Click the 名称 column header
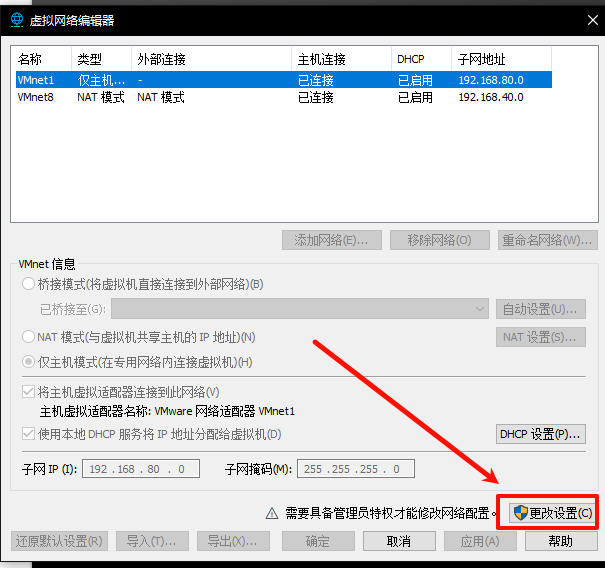The height and width of the screenshot is (568, 605). coord(40,59)
